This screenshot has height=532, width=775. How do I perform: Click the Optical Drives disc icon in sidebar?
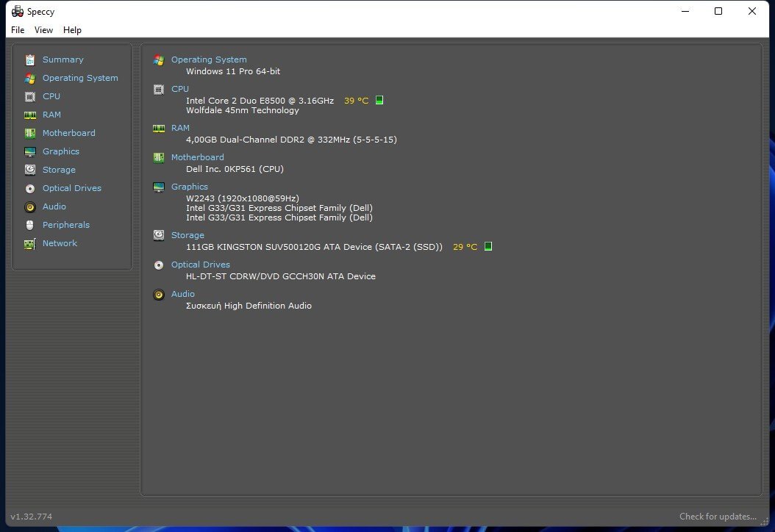[30, 188]
